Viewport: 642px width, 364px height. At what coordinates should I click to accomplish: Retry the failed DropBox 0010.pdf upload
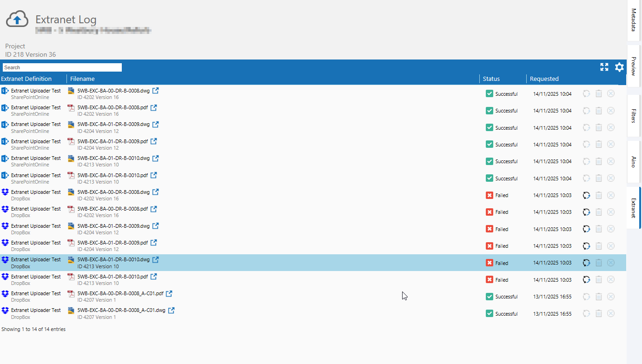tap(587, 279)
